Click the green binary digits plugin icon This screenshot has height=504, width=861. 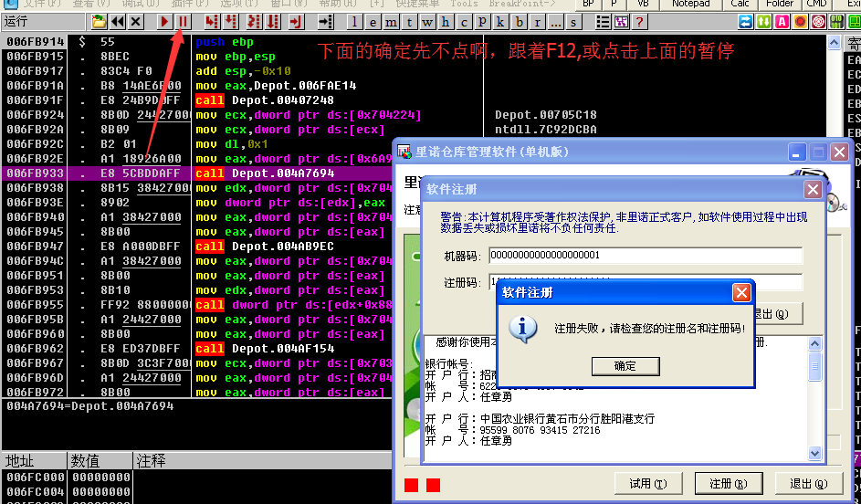coord(836,22)
